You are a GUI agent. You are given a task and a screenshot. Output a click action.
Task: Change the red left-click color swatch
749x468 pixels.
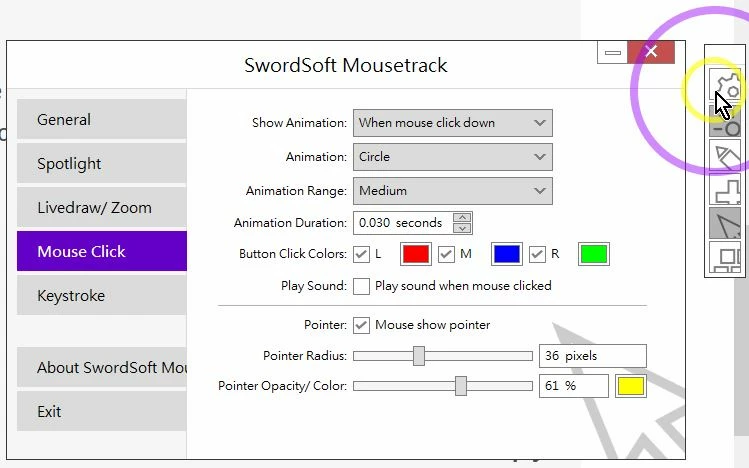pyautogui.click(x=416, y=254)
